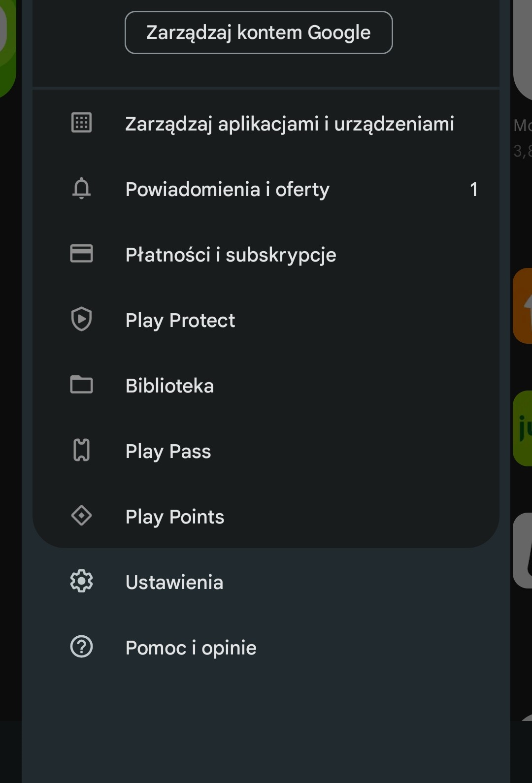This screenshot has width=532, height=783.
Task: Select Płatności i subskrypcje
Action: (231, 255)
